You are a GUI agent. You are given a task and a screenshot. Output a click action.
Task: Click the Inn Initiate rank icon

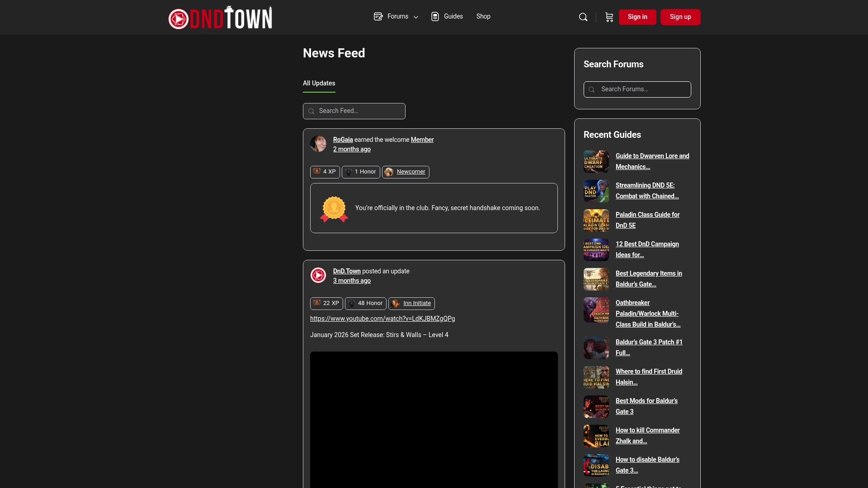click(396, 304)
